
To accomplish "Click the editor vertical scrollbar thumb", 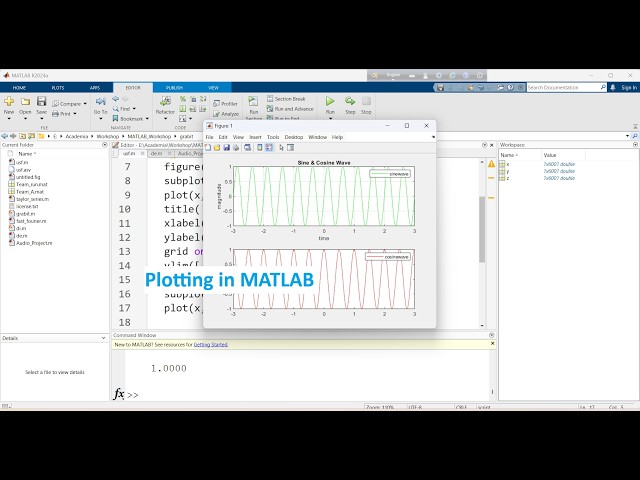I will tap(482, 229).
